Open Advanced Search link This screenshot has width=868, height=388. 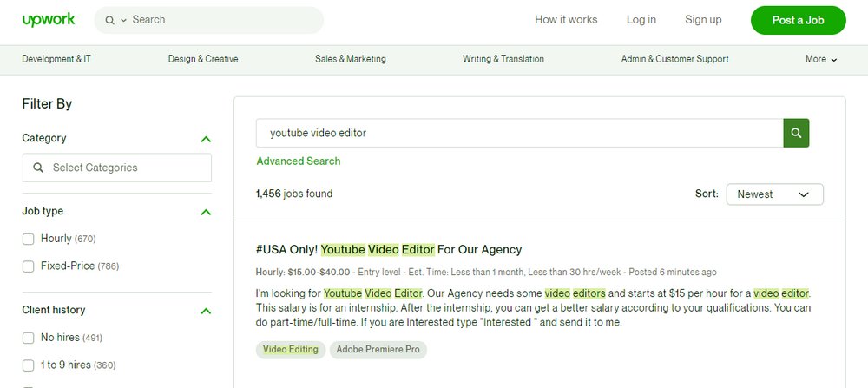[x=299, y=161]
